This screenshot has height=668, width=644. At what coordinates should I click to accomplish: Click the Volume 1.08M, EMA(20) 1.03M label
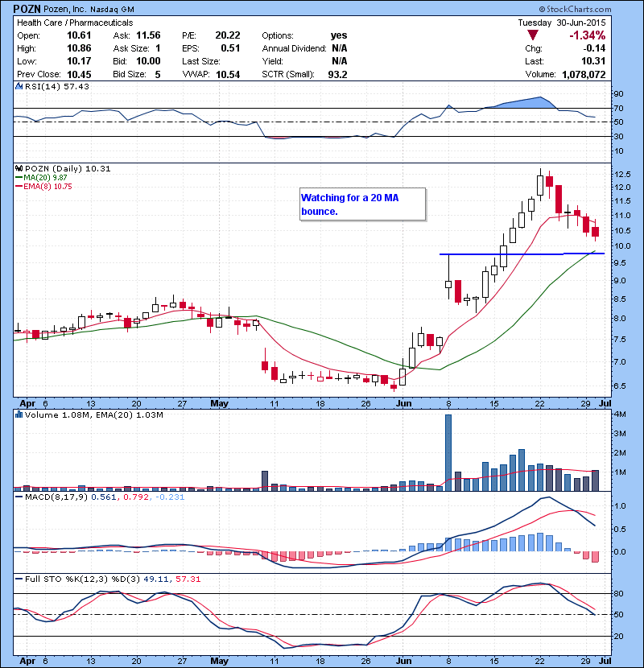[x=93, y=414]
